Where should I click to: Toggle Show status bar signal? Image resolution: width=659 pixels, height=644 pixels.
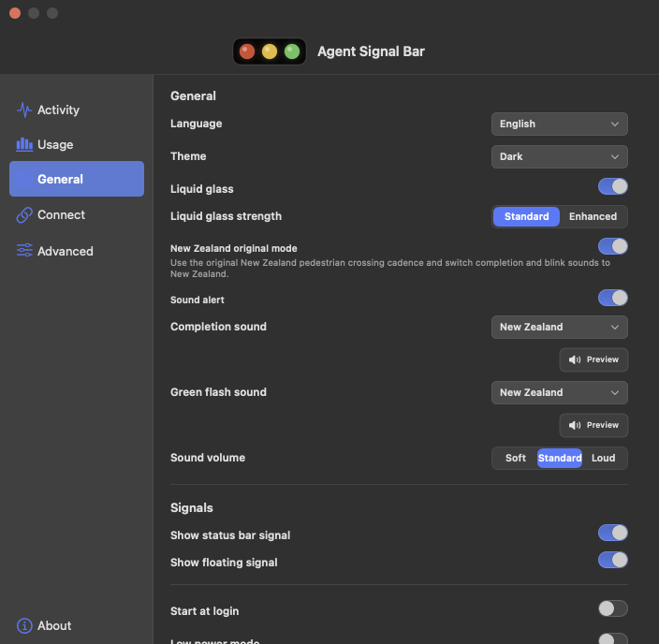[613, 533]
